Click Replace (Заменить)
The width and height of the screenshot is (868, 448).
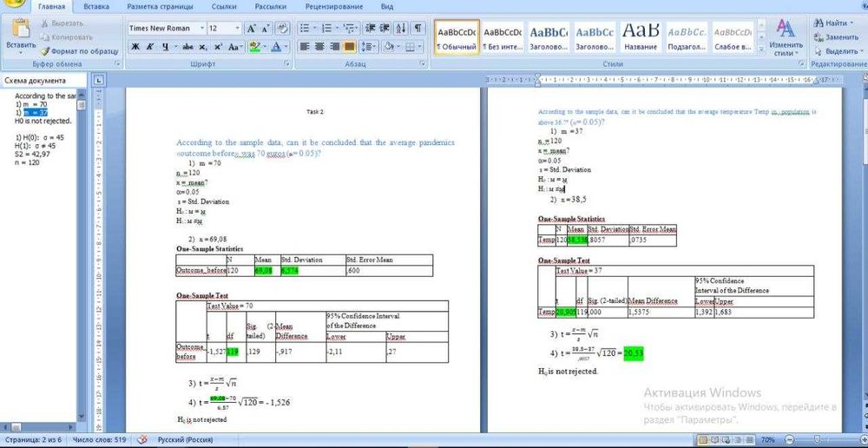pyautogui.click(x=837, y=37)
